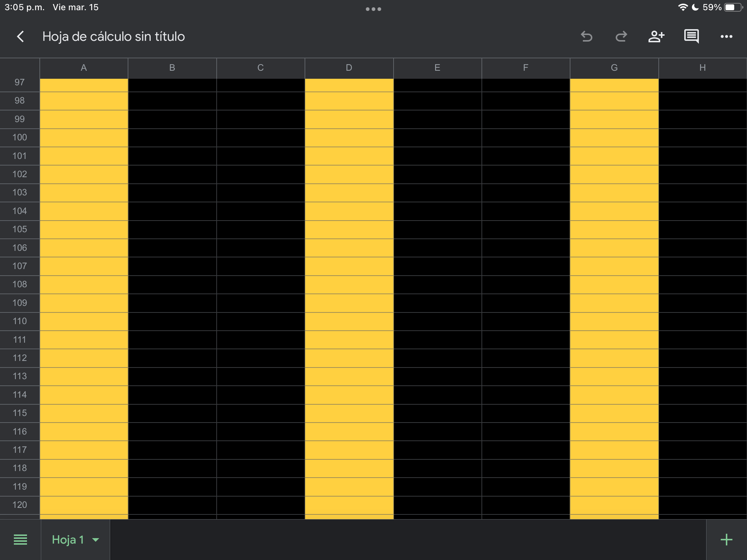Screen dimensions: 747x560
Task: Expand the Hoja 1 tab dropdown arrow
Action: click(96, 540)
